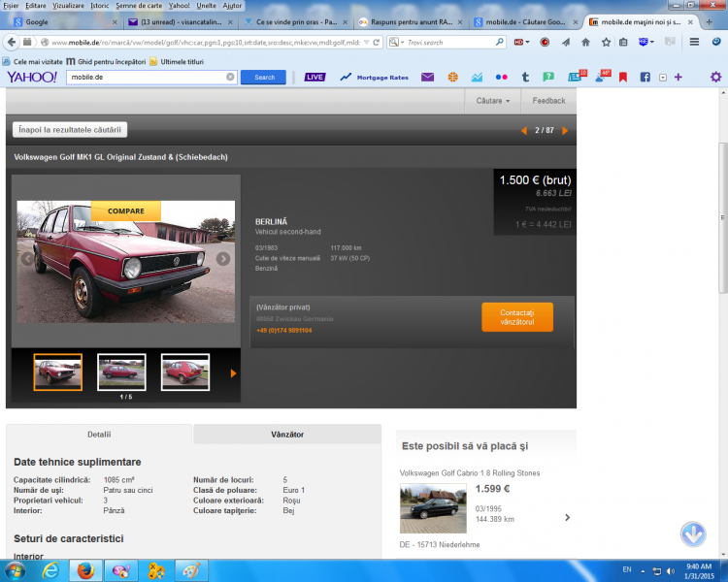Open the suggested Golf Cabrio listing chevron
728x582 pixels.
(x=567, y=517)
